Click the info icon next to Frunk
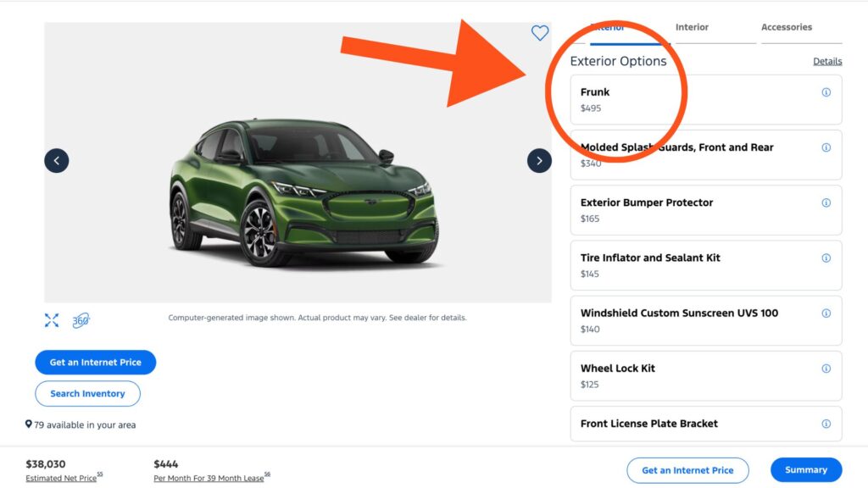The image size is (868, 488). [826, 91]
